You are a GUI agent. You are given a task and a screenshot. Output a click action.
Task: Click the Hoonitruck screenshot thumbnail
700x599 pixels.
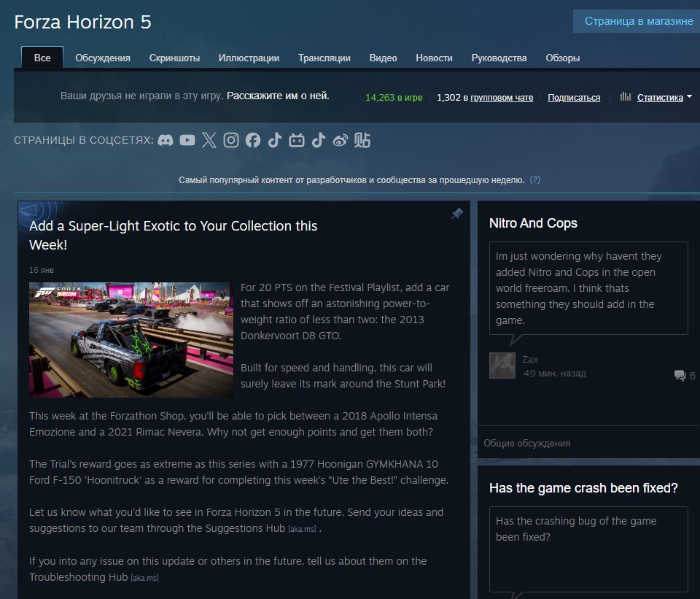coord(131,340)
